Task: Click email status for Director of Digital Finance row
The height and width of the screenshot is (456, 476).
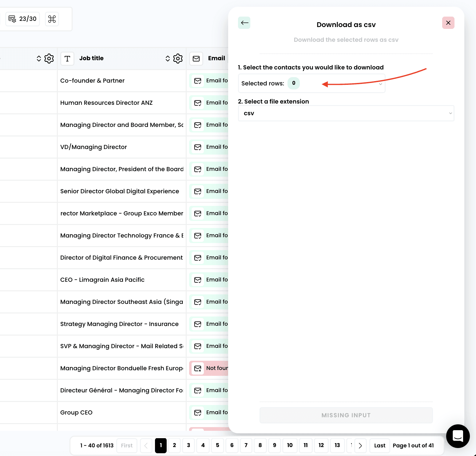Action: pyautogui.click(x=209, y=257)
